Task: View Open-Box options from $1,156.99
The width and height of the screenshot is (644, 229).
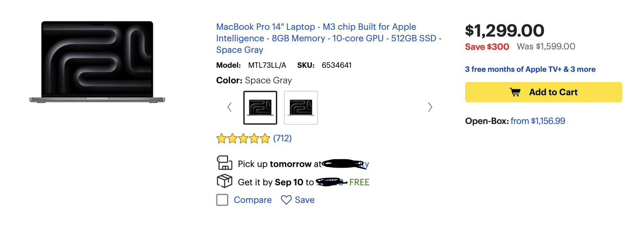Action: pos(537,121)
